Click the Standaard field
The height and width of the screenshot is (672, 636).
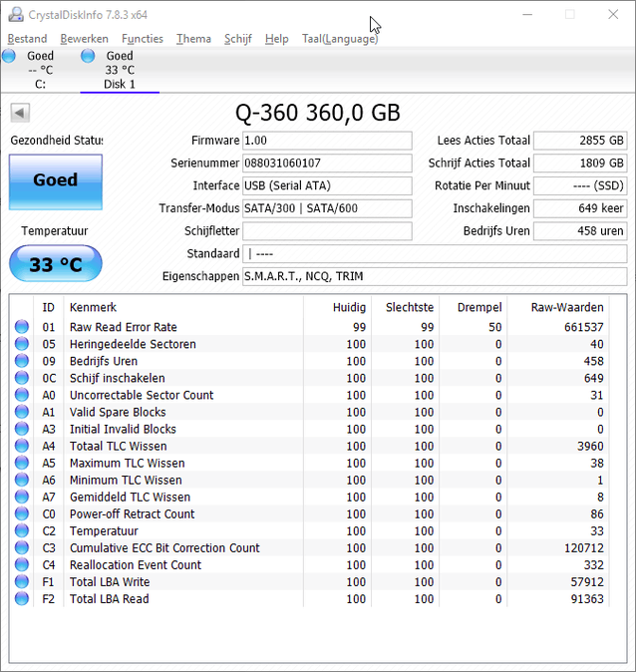[x=435, y=253]
